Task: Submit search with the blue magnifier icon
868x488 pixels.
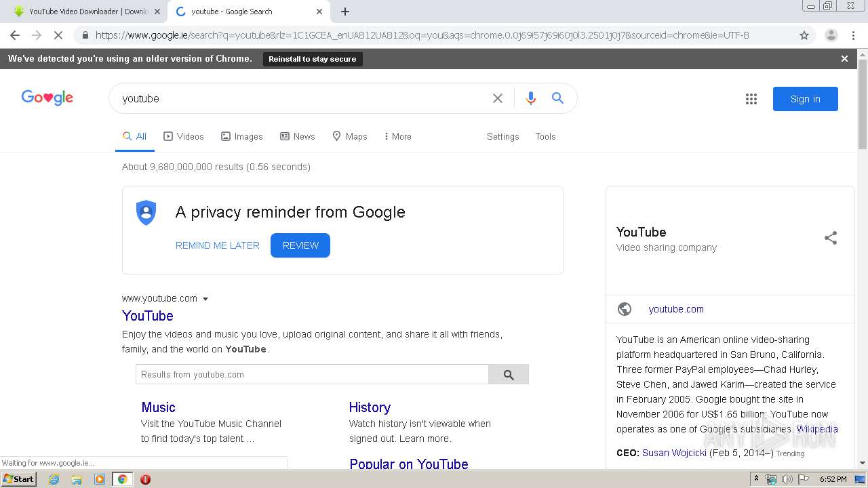Action: 557,98
